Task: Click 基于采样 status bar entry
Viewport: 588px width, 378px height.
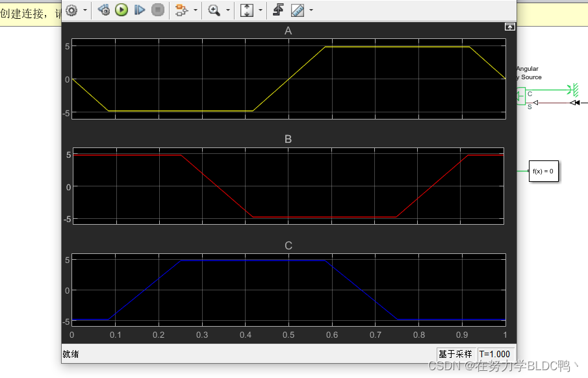Action: point(455,354)
